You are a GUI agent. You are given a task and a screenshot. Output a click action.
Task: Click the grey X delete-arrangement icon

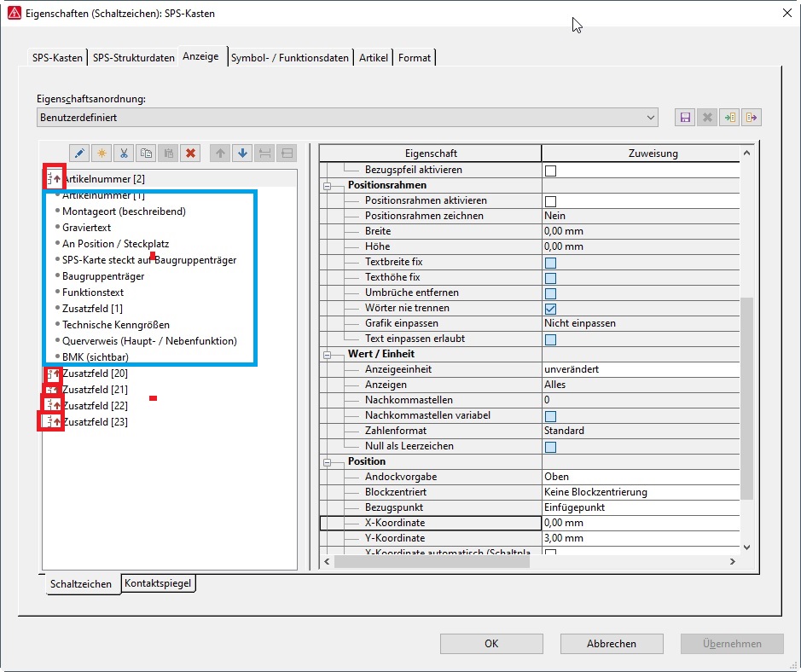click(x=707, y=118)
